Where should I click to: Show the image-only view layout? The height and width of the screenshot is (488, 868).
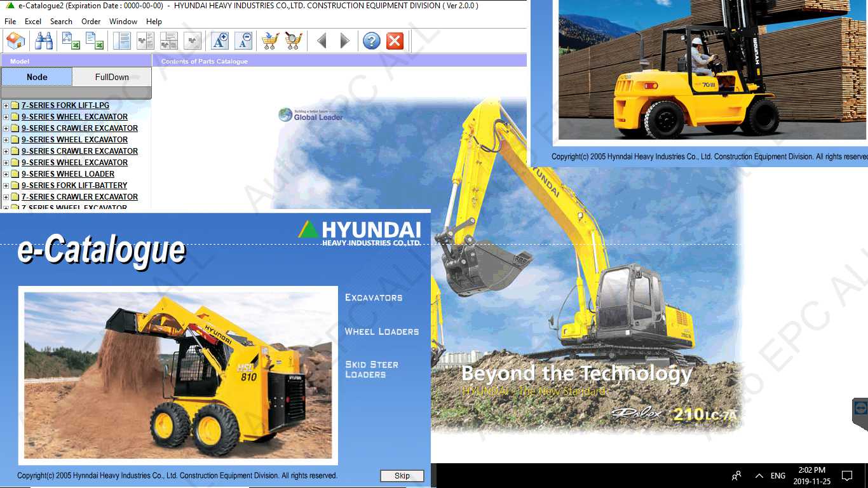coord(193,41)
